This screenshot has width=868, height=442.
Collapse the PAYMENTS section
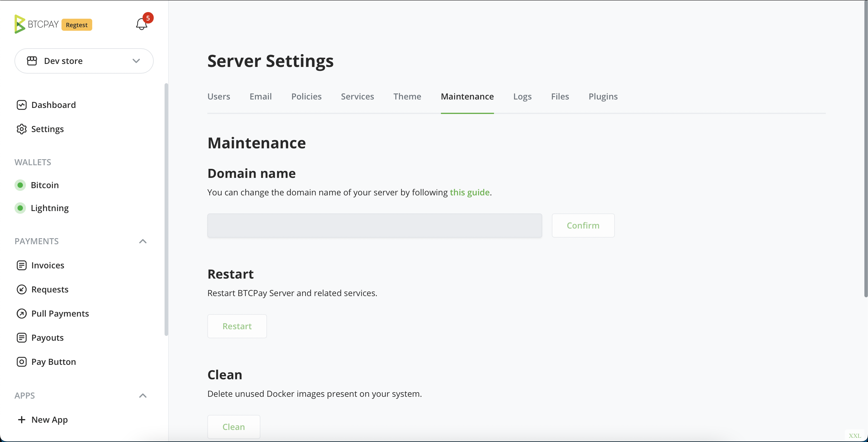tap(143, 241)
